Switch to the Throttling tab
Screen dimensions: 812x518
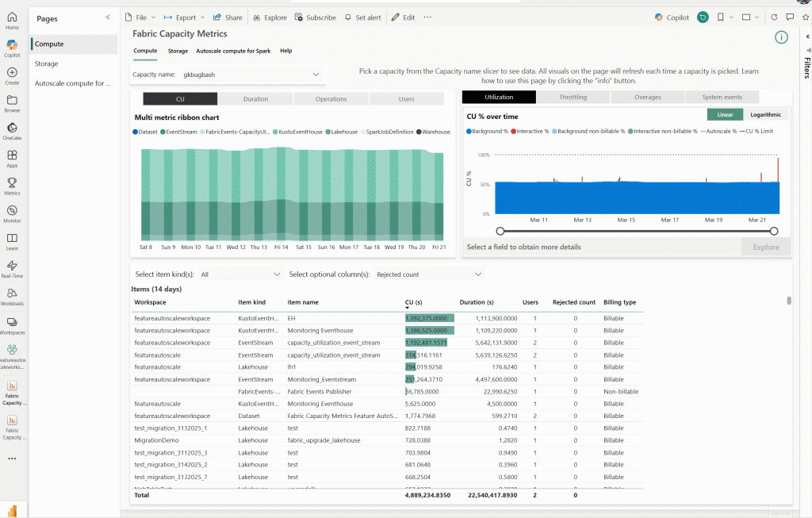[x=573, y=98]
